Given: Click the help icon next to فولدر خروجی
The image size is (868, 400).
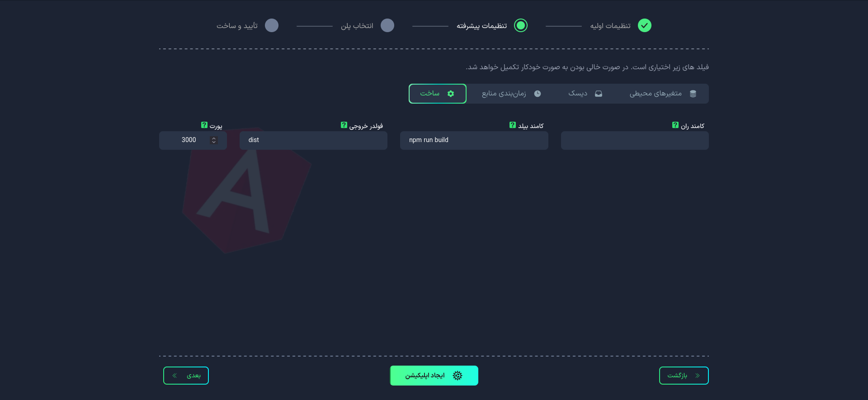Looking at the screenshot, I should [x=344, y=125].
